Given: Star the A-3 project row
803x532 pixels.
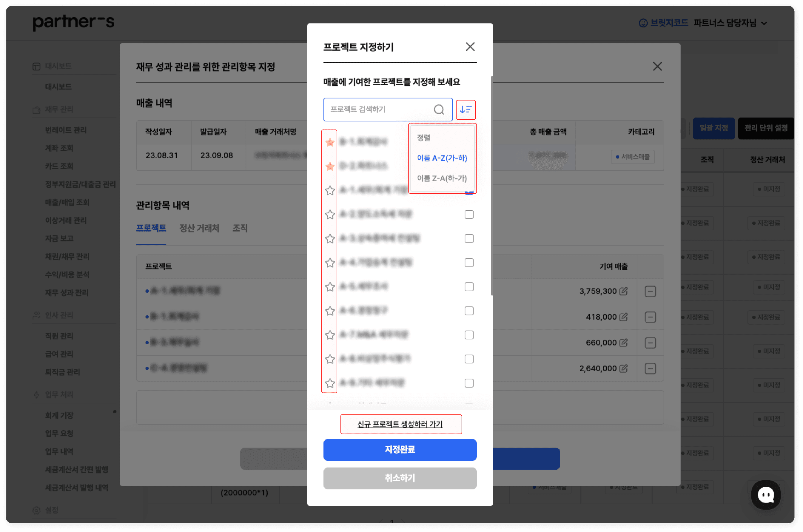Looking at the screenshot, I should [330, 238].
